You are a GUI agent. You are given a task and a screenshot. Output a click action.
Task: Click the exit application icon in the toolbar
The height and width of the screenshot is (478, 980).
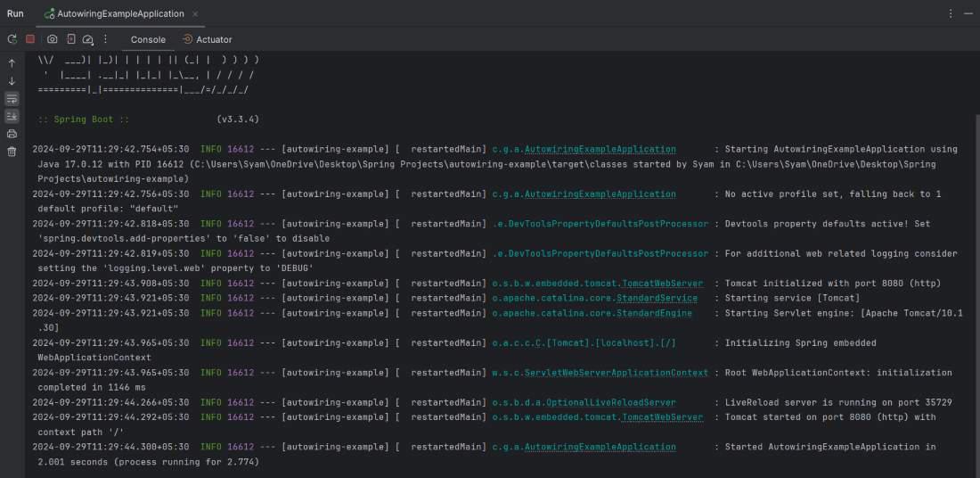pos(71,39)
